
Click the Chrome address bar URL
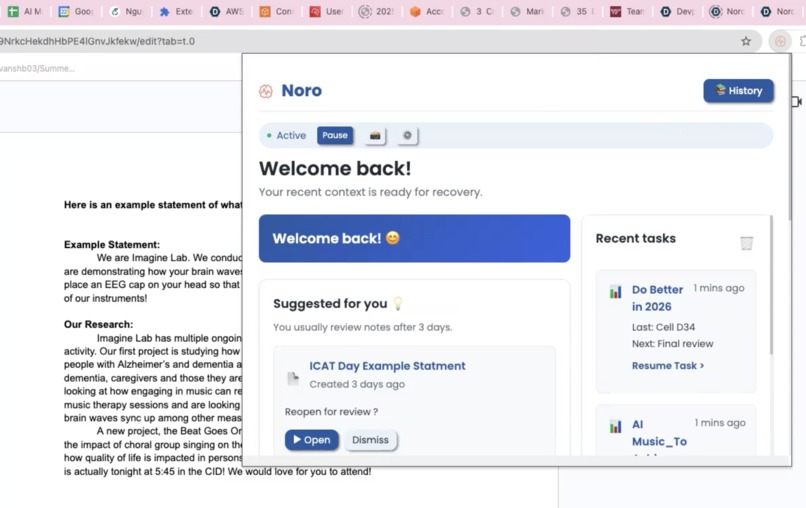click(x=98, y=41)
